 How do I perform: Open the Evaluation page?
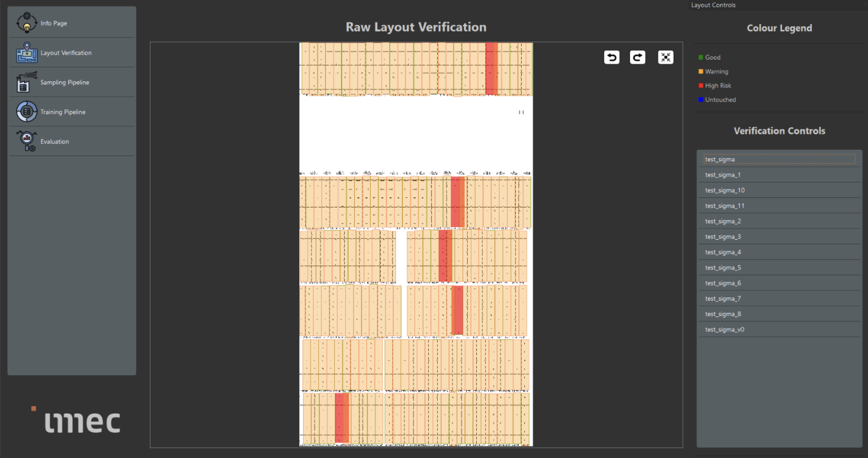(x=72, y=141)
